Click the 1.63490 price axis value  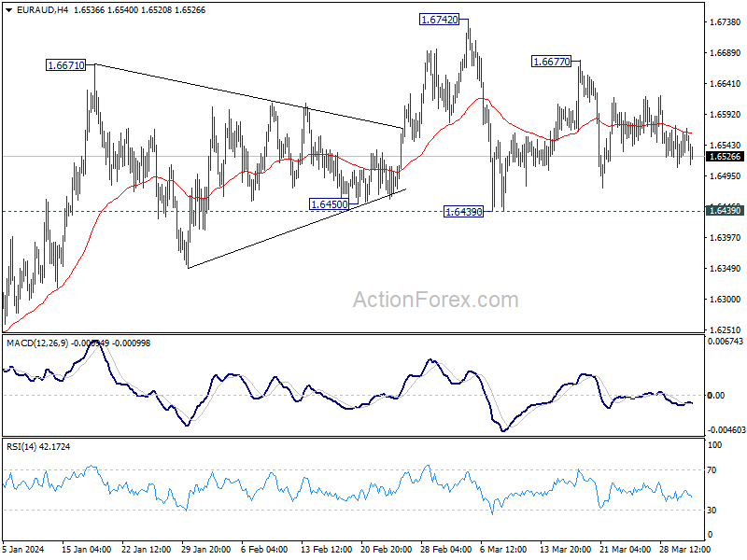click(726, 269)
